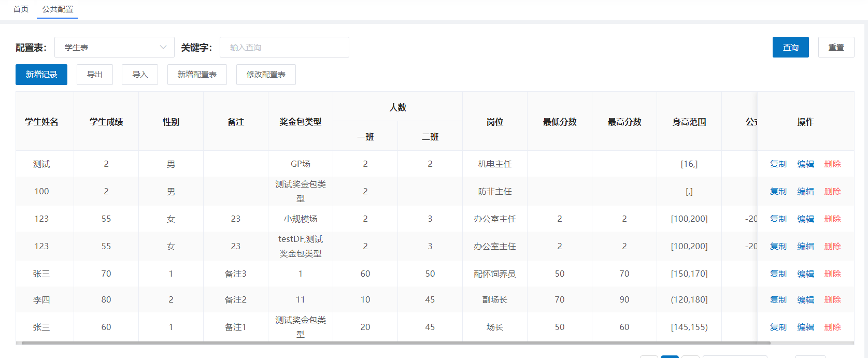Edit the 防非主任 row via 编辑
Image resolution: width=868 pixels, height=358 pixels.
[805, 191]
